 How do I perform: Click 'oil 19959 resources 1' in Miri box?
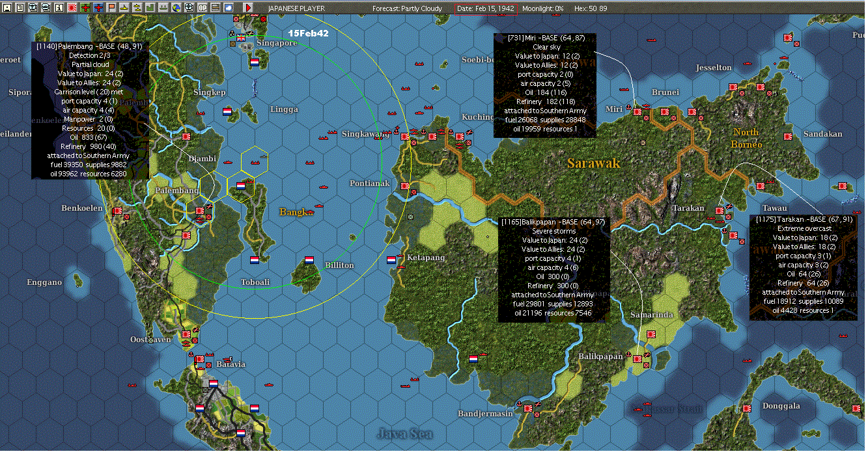pyautogui.click(x=546, y=129)
